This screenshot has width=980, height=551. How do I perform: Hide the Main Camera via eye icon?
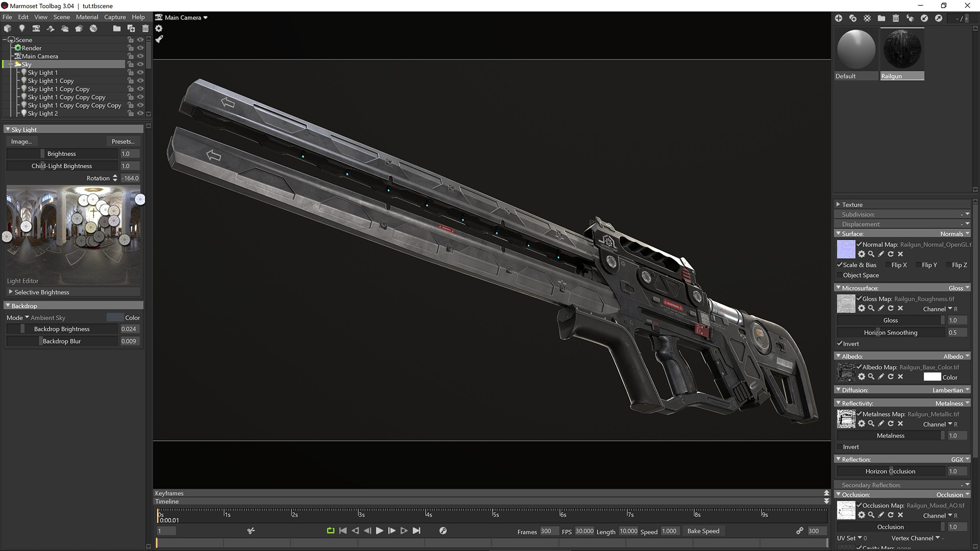click(x=140, y=56)
